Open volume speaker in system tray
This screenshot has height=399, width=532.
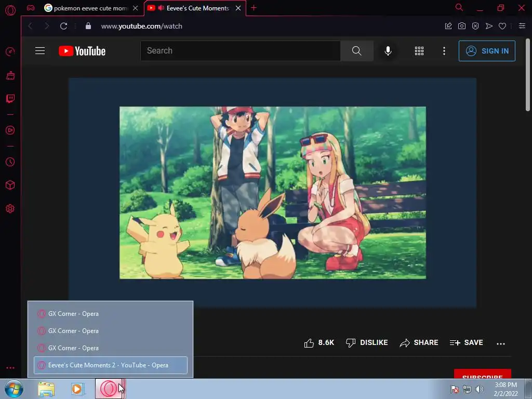pos(480,389)
